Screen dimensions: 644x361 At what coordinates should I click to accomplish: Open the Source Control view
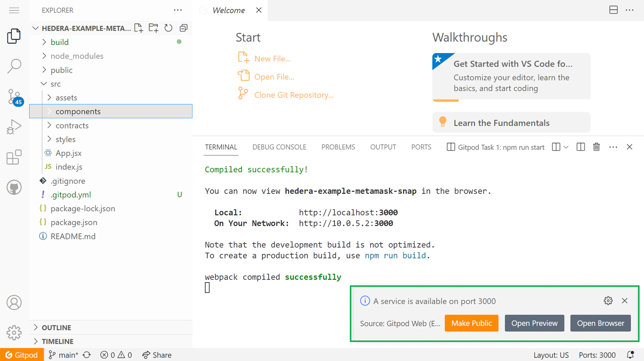coord(14,97)
